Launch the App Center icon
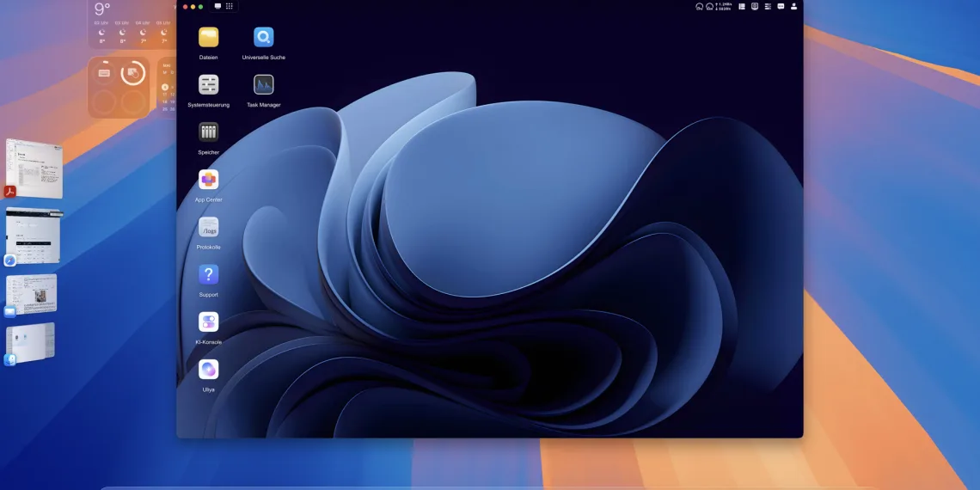980x490 pixels. [208, 180]
